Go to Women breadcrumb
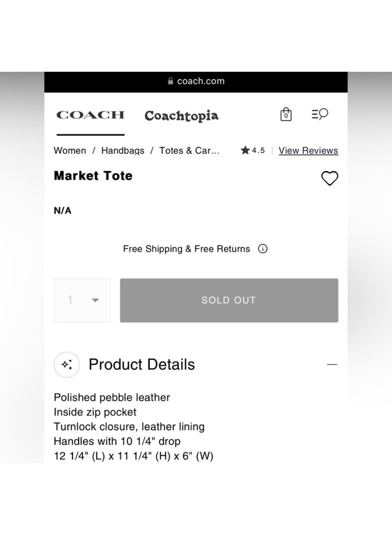This screenshot has width=392, height=534. tap(70, 151)
